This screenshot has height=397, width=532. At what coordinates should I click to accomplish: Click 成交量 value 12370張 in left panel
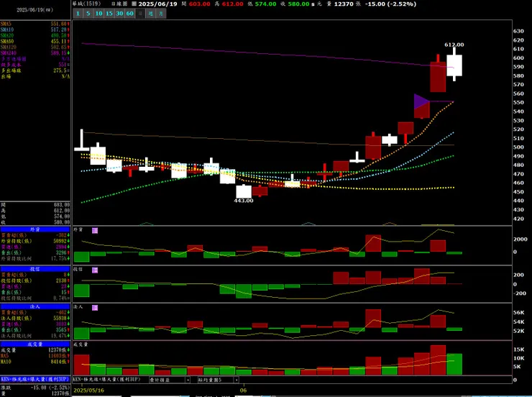coord(59,350)
